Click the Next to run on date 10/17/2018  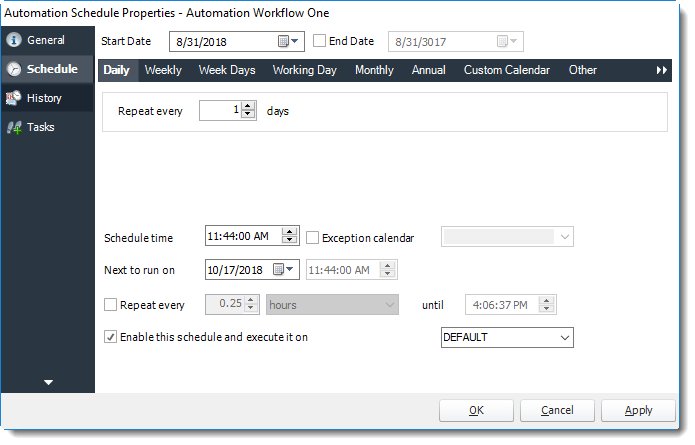(252, 269)
